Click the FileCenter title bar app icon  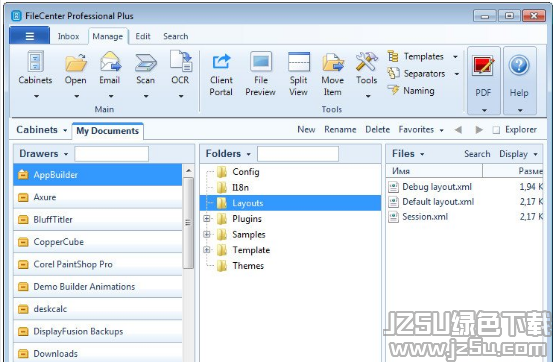coord(16,16)
